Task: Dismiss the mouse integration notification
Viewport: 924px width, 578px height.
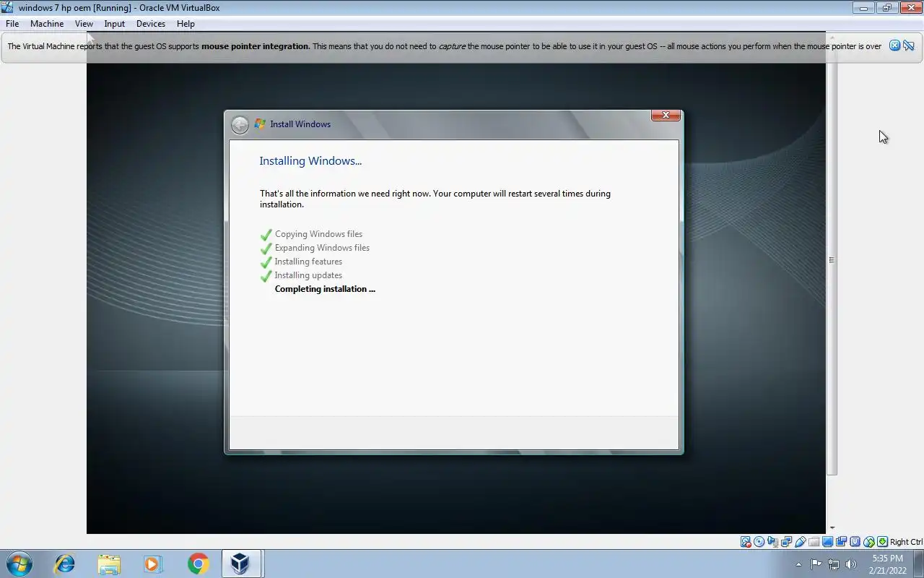Action: [894, 46]
